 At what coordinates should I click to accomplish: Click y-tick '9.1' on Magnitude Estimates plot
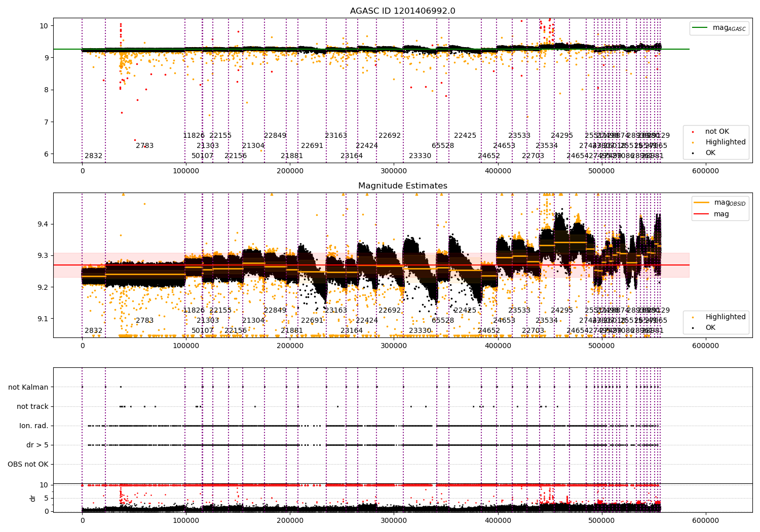43,319
